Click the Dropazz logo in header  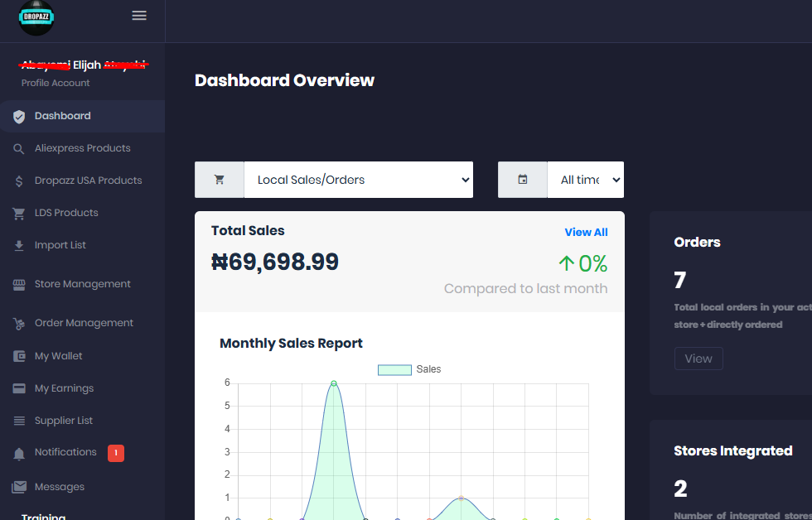pos(36,17)
